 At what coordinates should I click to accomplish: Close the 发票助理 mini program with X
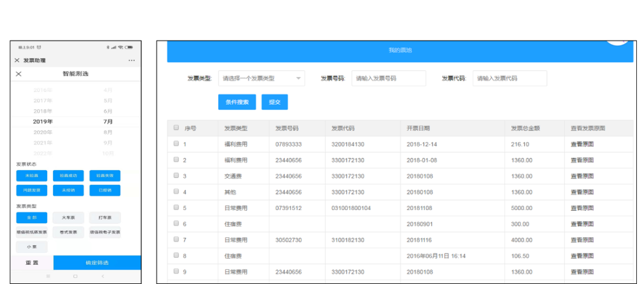tap(17, 61)
